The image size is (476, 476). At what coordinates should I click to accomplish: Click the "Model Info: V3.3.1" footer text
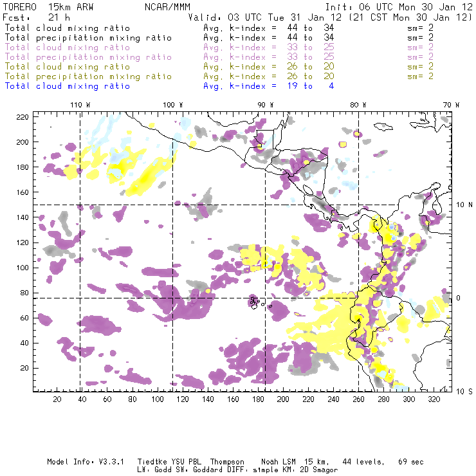coord(86,462)
